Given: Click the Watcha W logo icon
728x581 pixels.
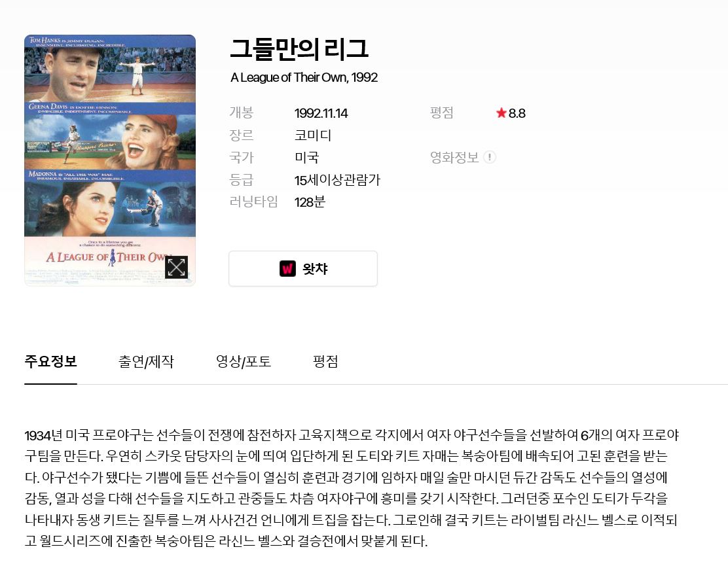Looking at the screenshot, I should tap(287, 269).
